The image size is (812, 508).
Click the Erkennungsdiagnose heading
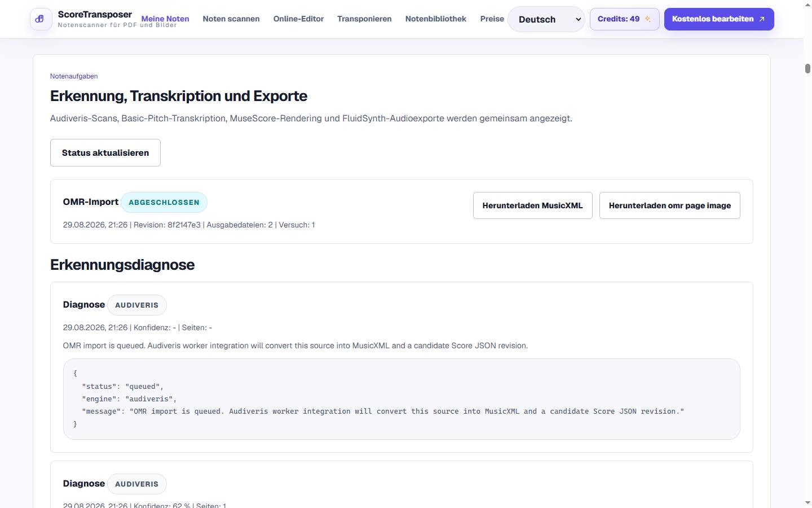click(x=122, y=265)
